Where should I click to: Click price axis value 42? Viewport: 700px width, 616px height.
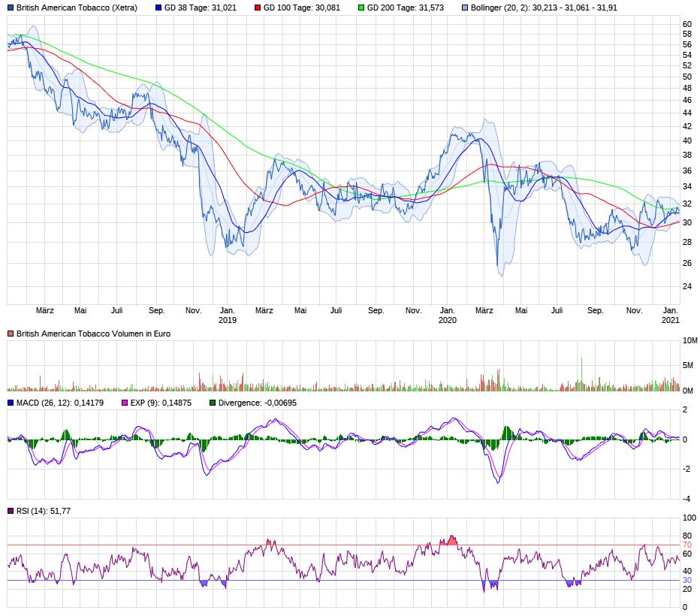point(687,126)
